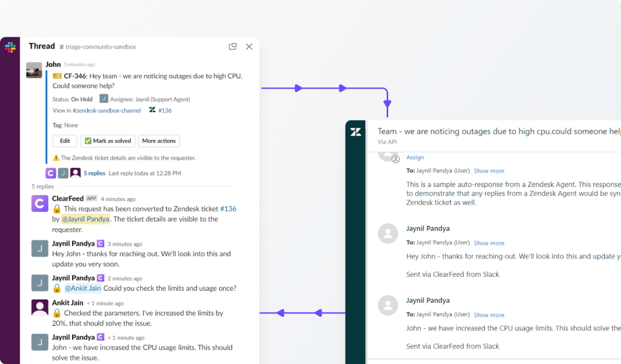Open the More actions menu
621x364 pixels.
[158, 141]
